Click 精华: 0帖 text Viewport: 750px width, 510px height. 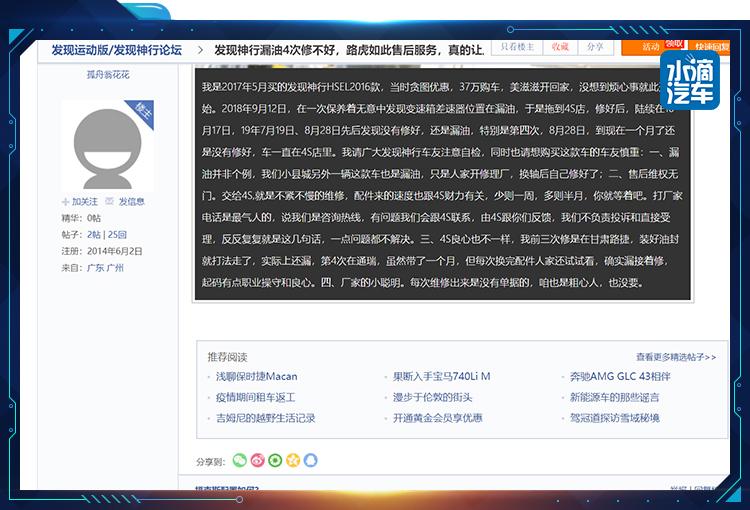tap(81, 218)
